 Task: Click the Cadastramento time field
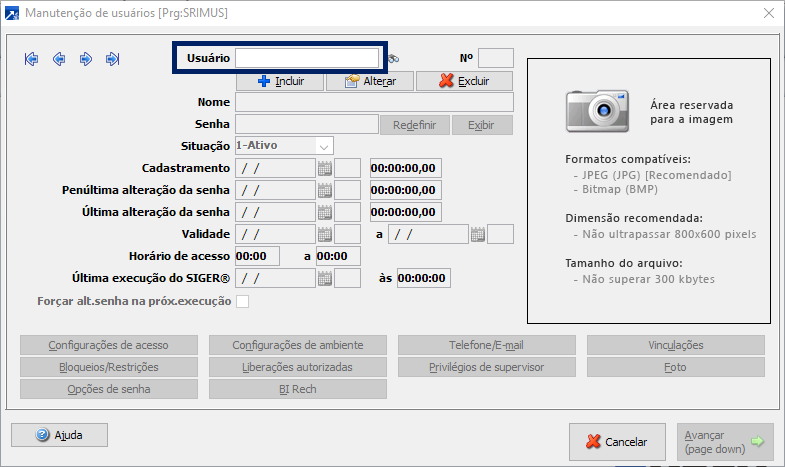[x=406, y=168]
